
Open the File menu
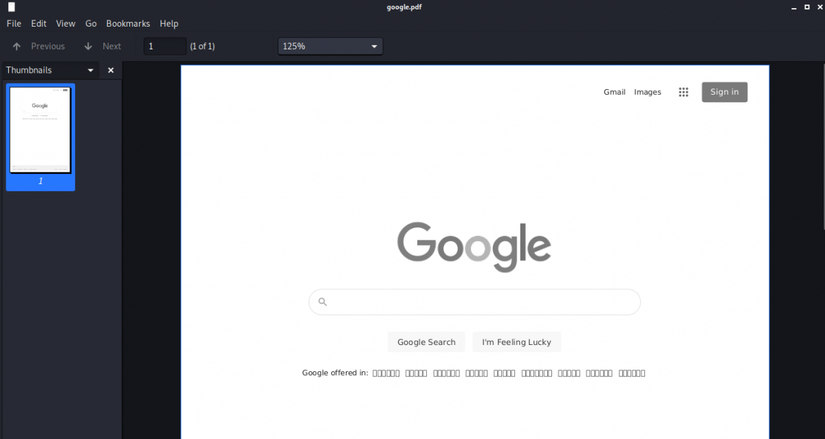14,24
